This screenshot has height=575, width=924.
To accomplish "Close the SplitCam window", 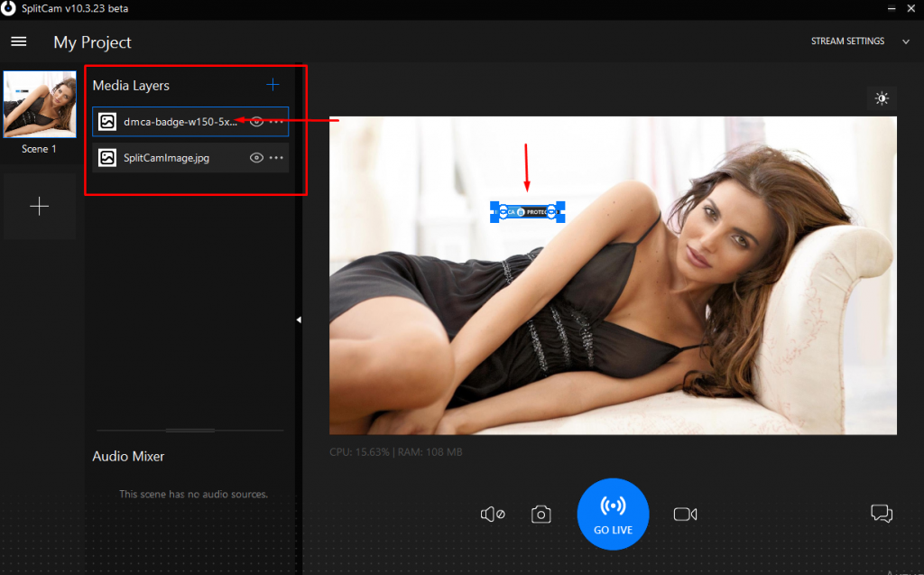I will coord(911,8).
